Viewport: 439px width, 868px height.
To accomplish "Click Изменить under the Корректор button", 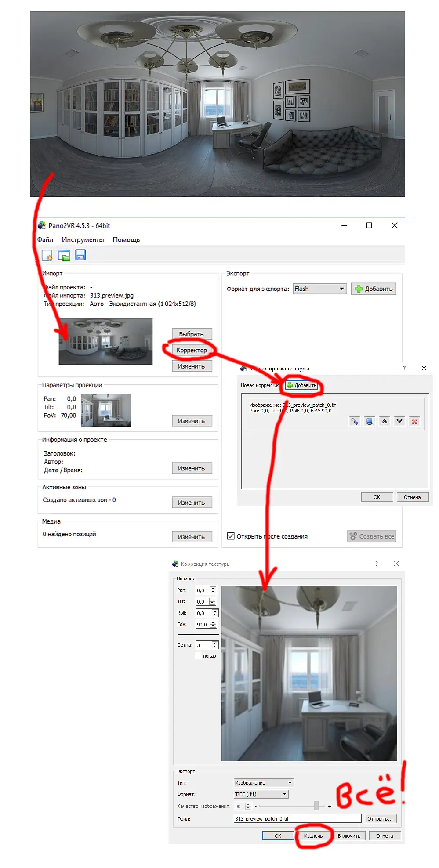I will (192, 366).
